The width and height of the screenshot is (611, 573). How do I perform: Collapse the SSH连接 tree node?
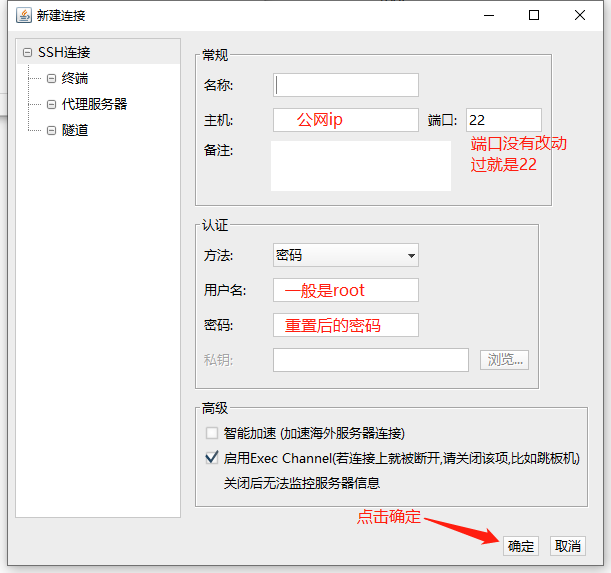click(27, 52)
